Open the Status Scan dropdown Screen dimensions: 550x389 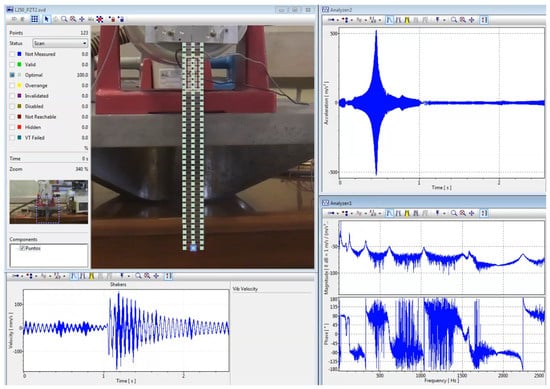60,43
